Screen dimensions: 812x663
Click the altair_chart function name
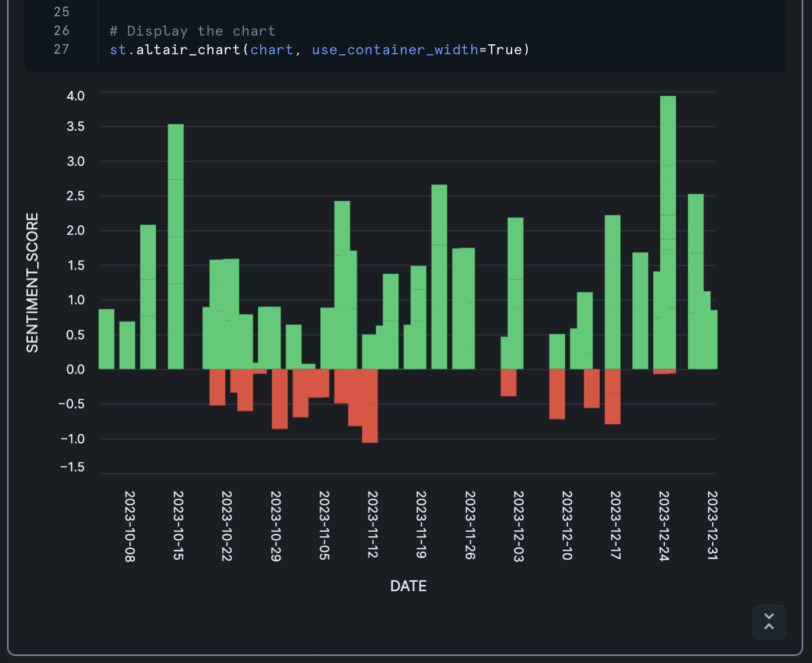click(x=188, y=50)
